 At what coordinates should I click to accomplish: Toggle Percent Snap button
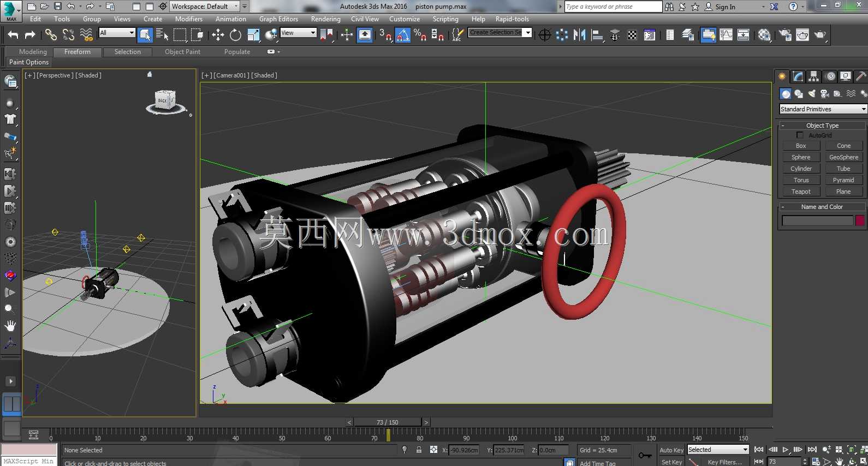pyautogui.click(x=420, y=35)
